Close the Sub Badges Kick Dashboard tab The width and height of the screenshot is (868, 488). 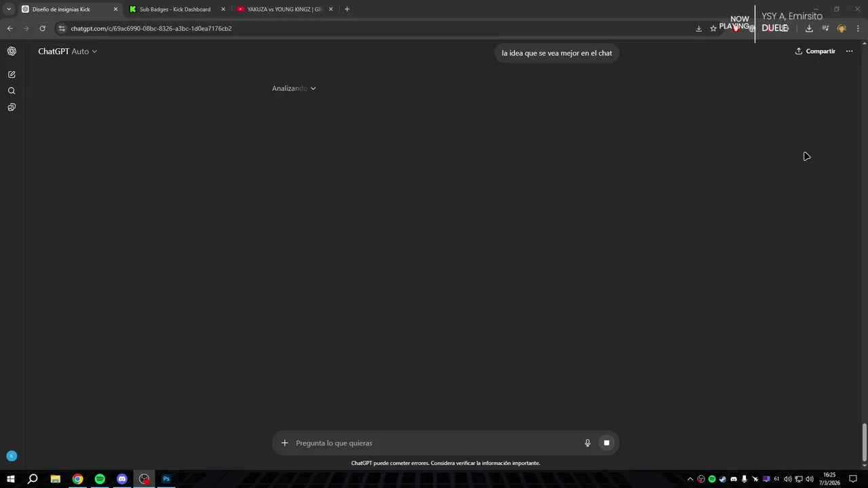click(x=223, y=9)
